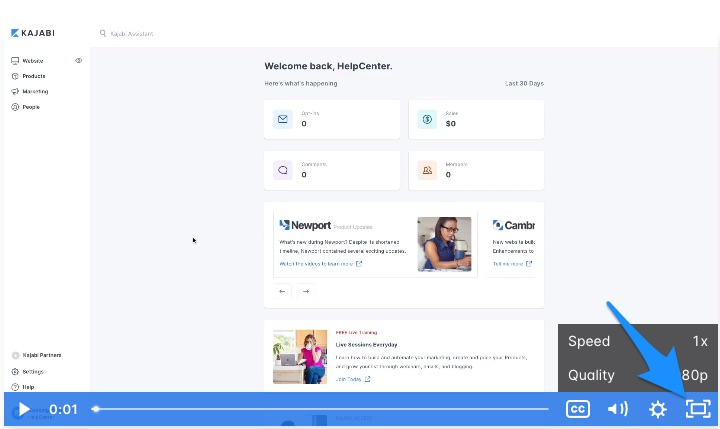The width and height of the screenshot is (720, 429).
Task: Click the members people icon
Action: pos(427,170)
